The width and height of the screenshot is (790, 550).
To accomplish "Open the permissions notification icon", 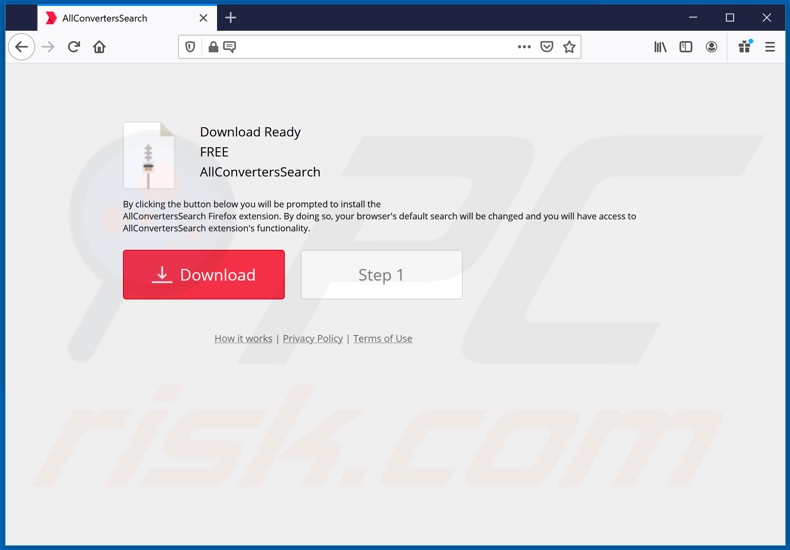I will [229, 47].
